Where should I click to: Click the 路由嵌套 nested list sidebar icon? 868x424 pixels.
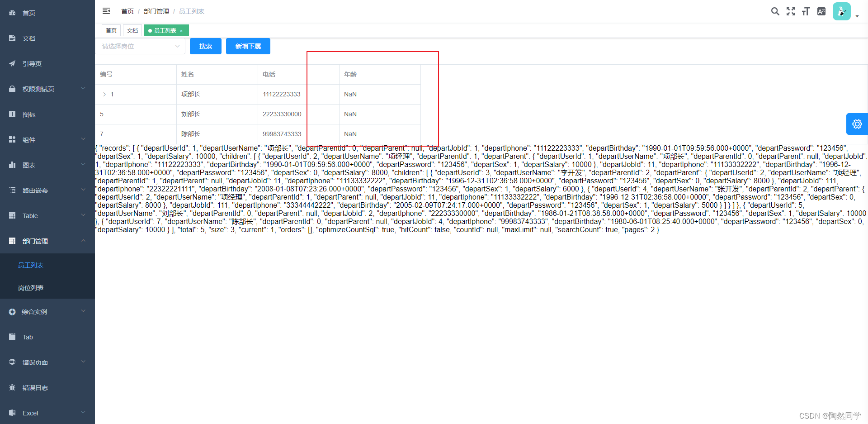(12, 190)
